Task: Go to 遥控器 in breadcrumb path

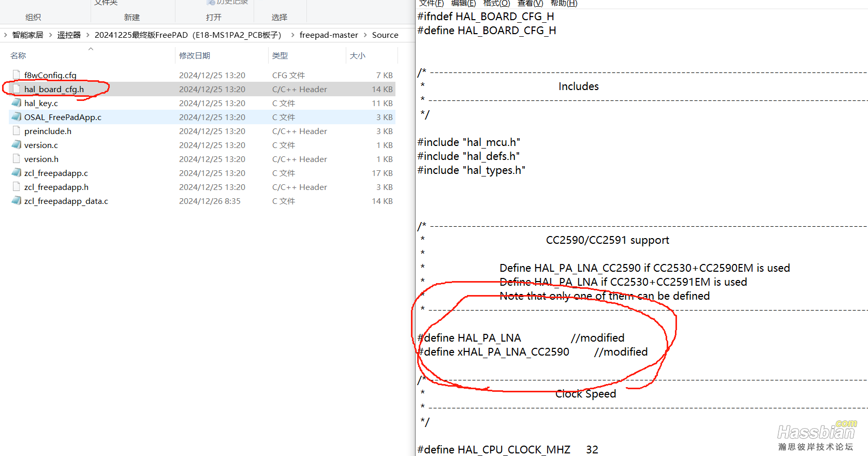Action: [x=69, y=35]
